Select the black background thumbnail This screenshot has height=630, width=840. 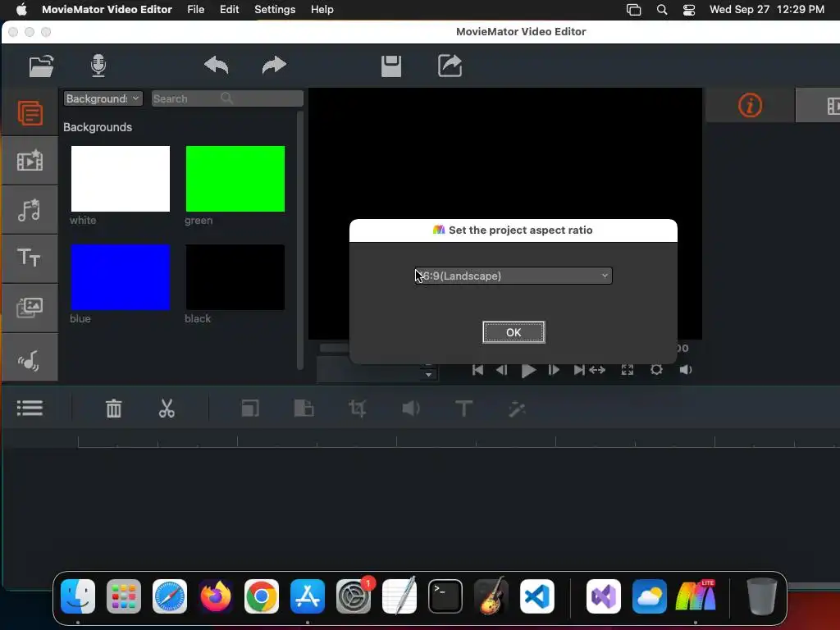coord(235,277)
